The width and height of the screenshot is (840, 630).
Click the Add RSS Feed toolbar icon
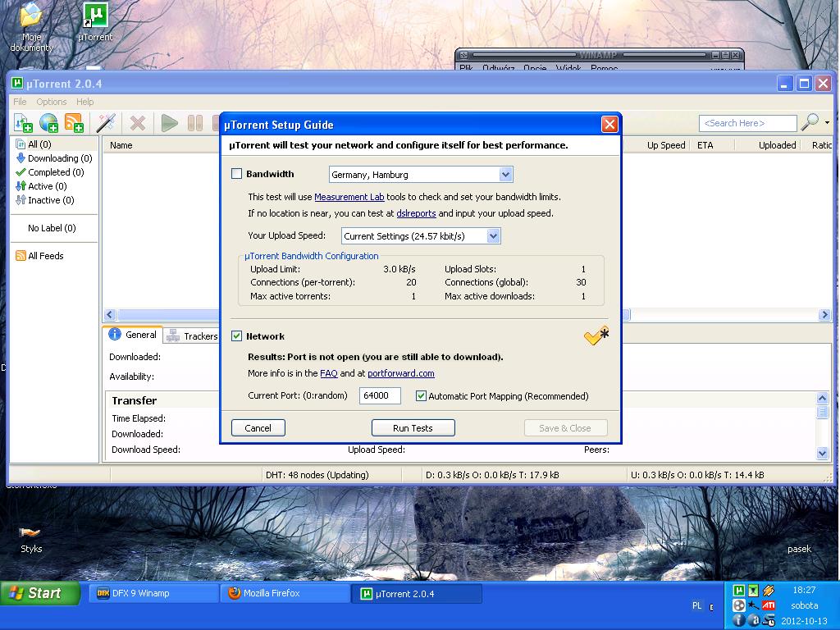click(74, 123)
